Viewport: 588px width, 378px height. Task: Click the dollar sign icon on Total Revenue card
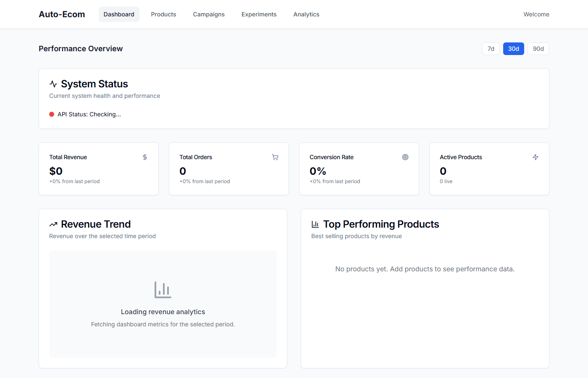pos(145,157)
